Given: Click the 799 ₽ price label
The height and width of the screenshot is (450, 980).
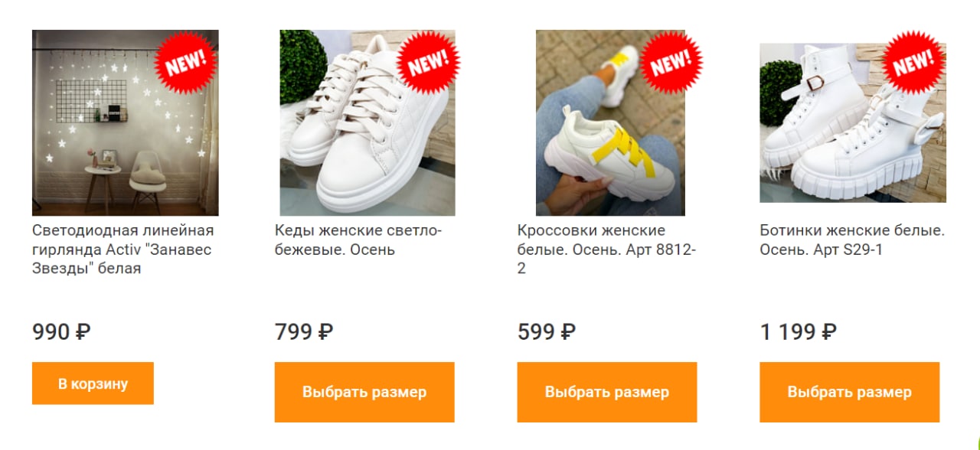Looking at the screenshot, I should click(304, 332).
